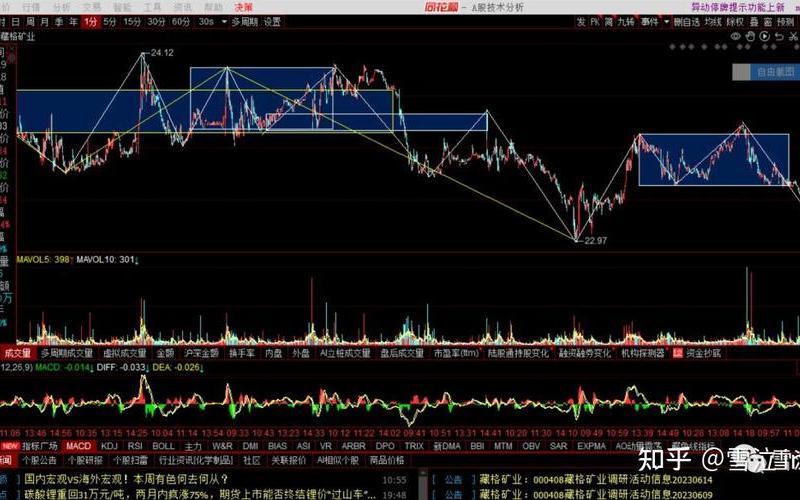Select the 多周期成交量 tab
This screenshot has width=800, height=500.
(67, 353)
